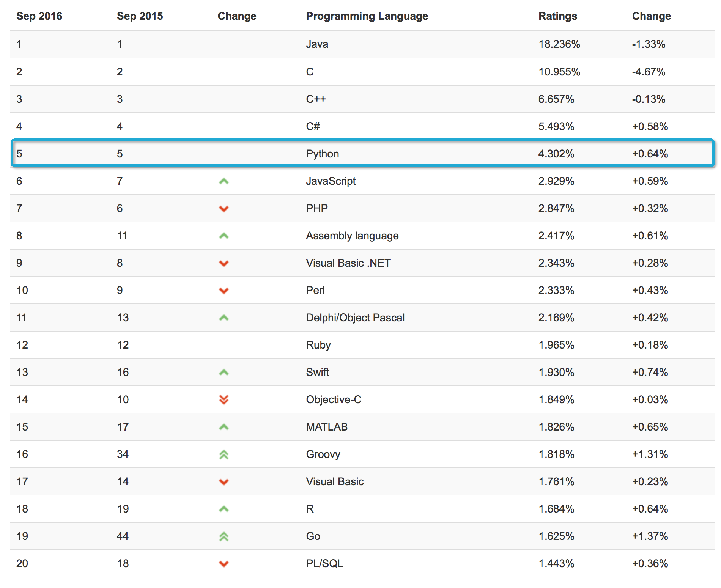Select the Visual Basic .NET name
Image resolution: width=721 pixels, height=588 pixels.
[348, 263]
